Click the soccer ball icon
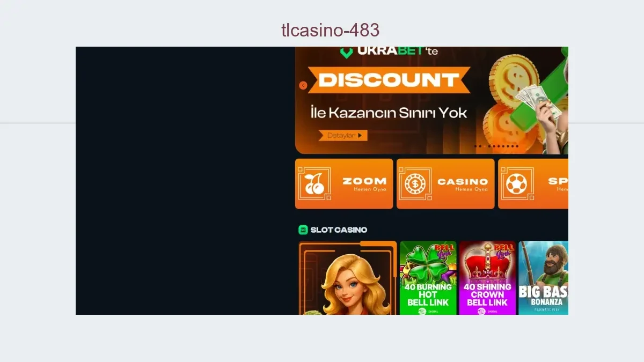644x362 pixels. click(x=516, y=184)
